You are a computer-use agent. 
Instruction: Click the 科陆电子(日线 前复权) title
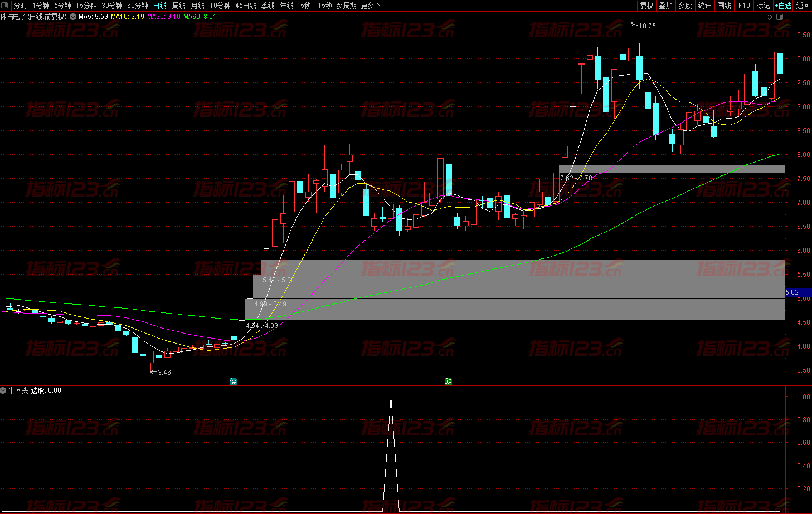tap(33, 17)
